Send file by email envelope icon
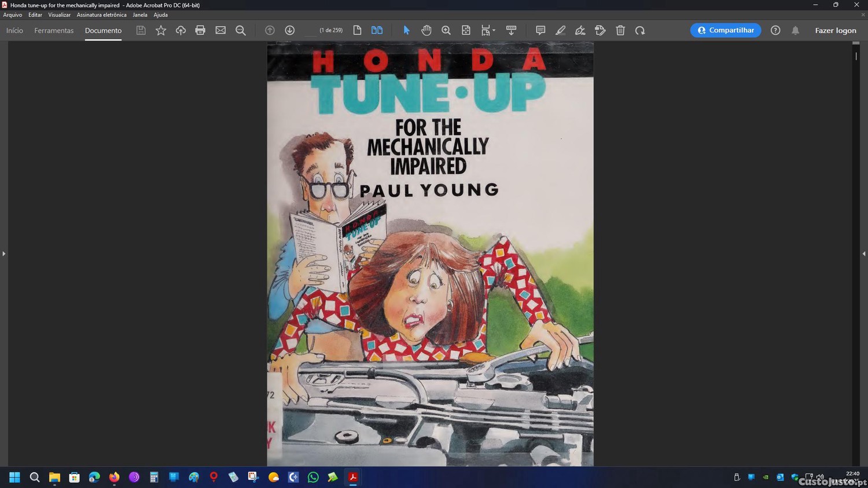Screen dimensions: 868x488 pos(220,31)
